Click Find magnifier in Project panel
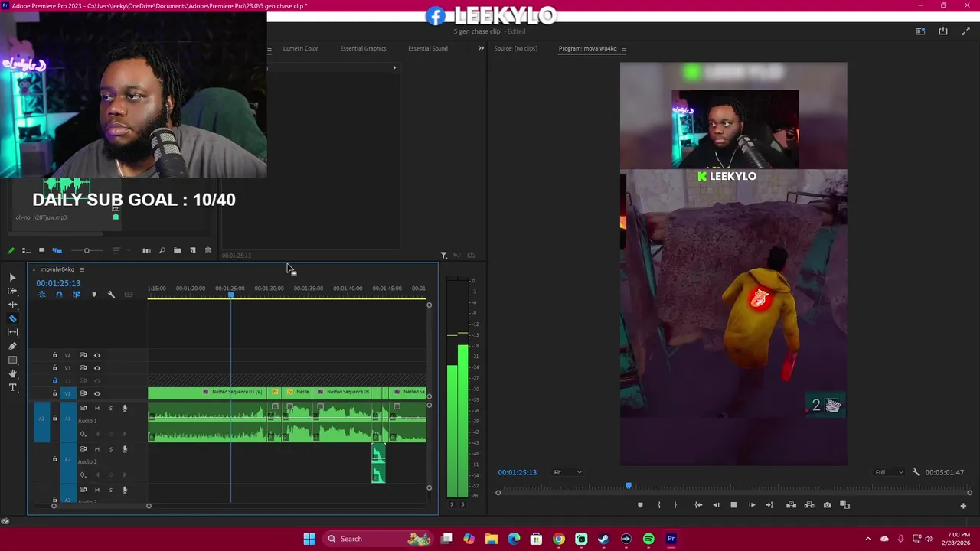Screen dimensions: 980x551 162,250
